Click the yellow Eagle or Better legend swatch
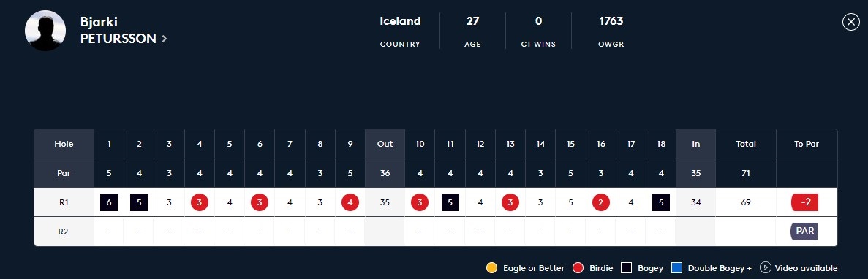Viewport: 868px width, 279px height. [491, 268]
